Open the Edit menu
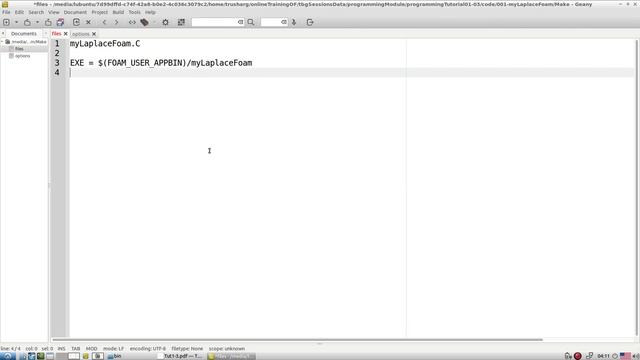Viewport: 640px width, 360px height. (x=19, y=12)
